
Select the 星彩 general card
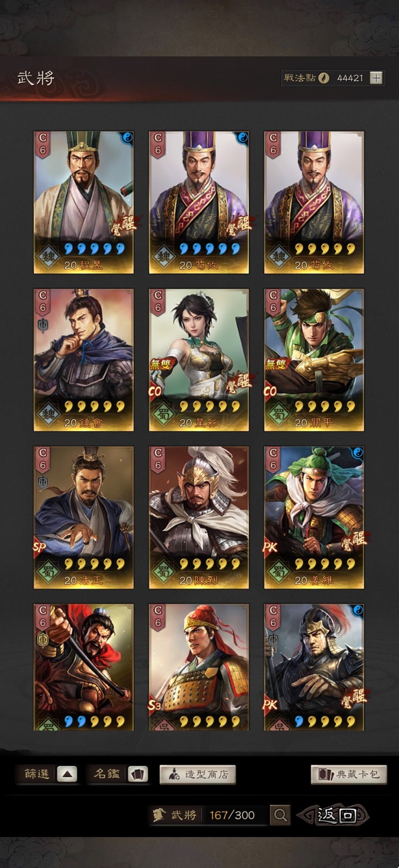pyautogui.click(x=198, y=360)
